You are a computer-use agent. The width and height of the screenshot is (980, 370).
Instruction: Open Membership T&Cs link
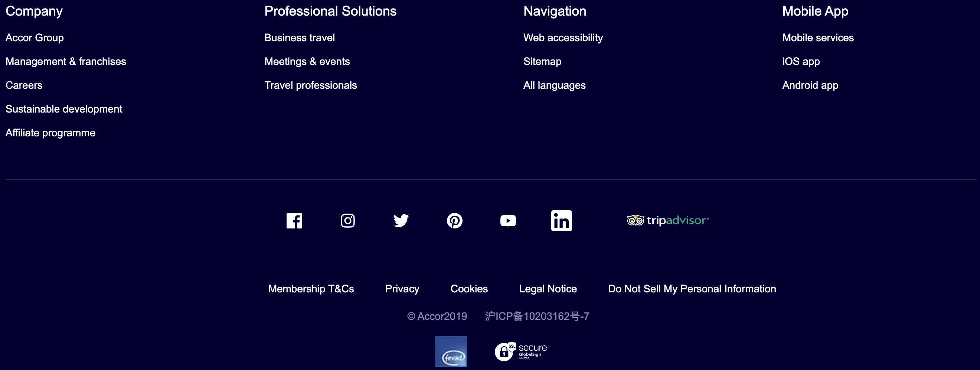tap(311, 289)
